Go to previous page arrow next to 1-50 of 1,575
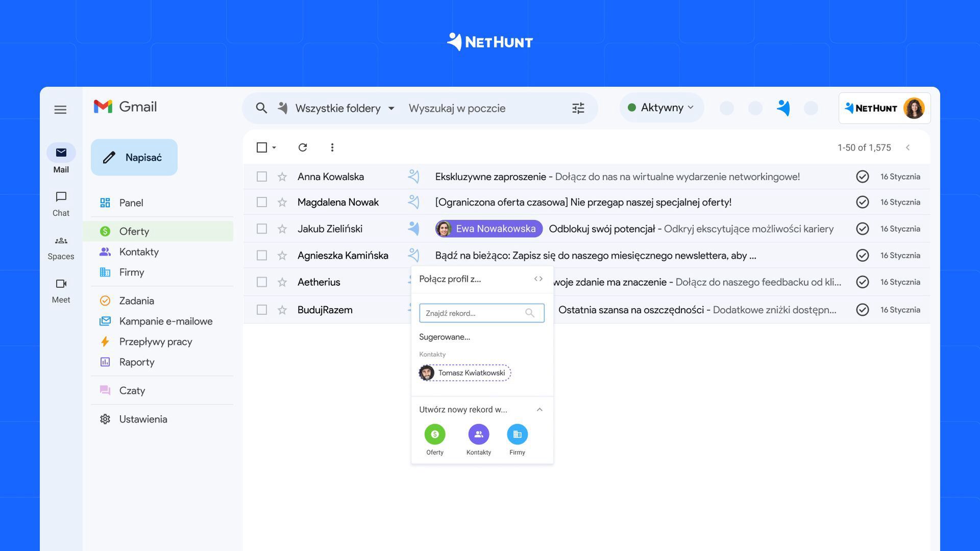 pos(908,147)
